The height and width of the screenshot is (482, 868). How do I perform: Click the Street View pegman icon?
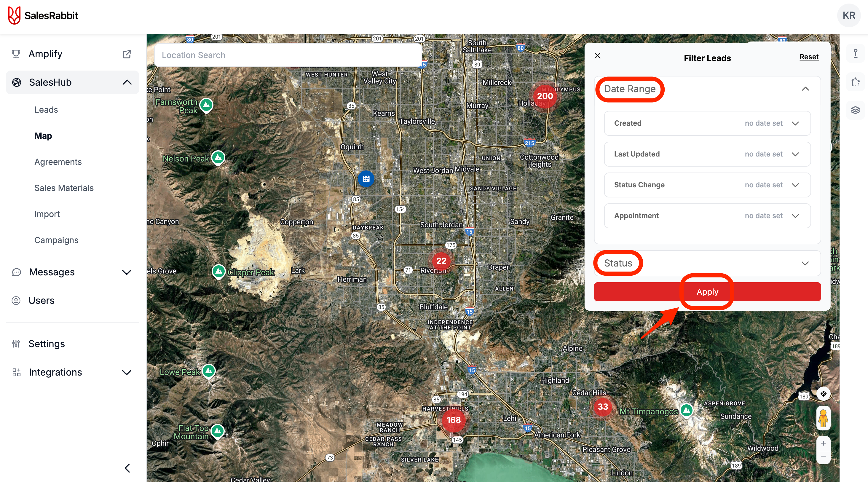[x=823, y=418]
